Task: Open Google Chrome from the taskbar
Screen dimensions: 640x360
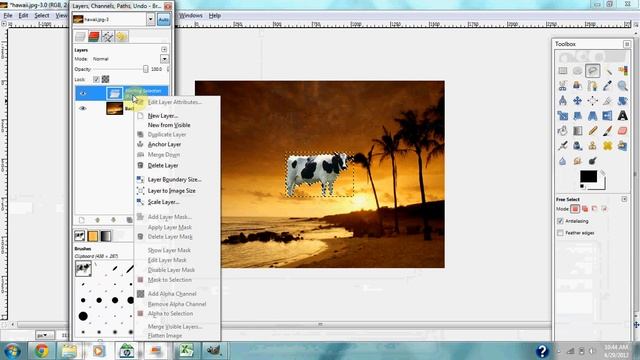Action: 41,351
